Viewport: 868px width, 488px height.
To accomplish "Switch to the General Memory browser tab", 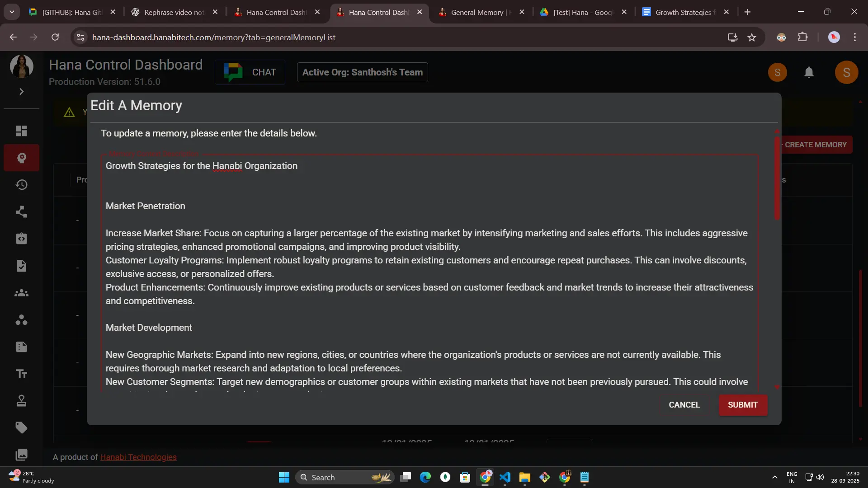I will point(480,12).
